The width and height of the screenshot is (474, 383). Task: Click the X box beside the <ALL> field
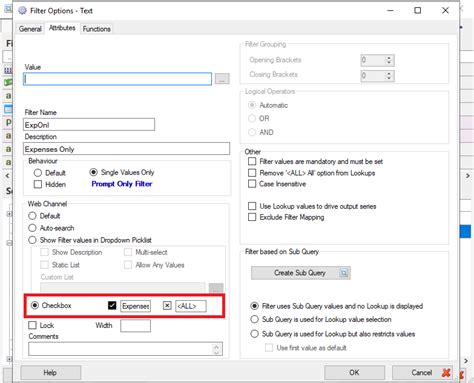[x=167, y=305]
